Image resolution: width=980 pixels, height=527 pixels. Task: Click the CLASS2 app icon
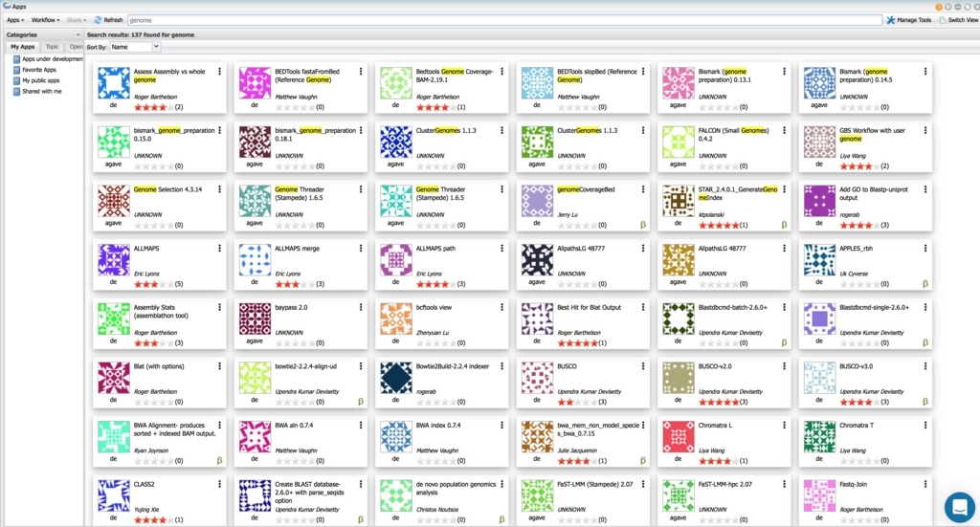(113, 495)
